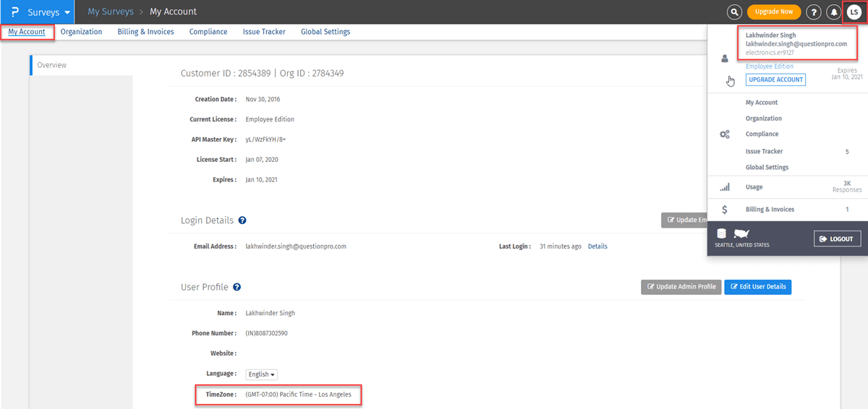Open the notifications bell icon
This screenshot has width=868, height=409.
834,12
